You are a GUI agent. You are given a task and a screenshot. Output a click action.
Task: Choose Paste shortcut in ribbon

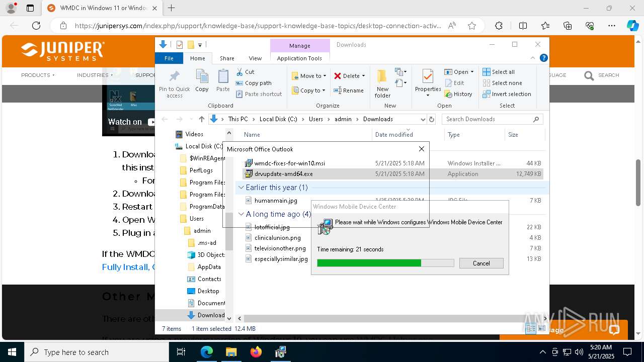pos(259,94)
